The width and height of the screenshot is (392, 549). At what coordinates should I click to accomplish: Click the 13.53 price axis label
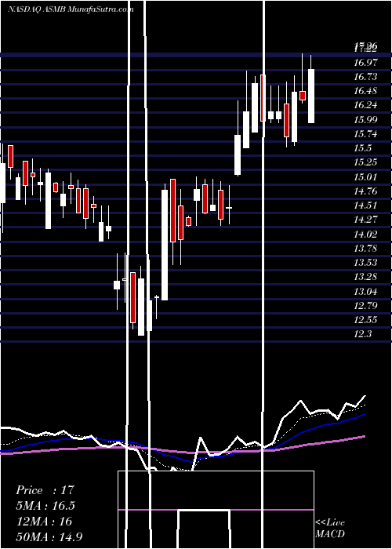tap(366, 263)
